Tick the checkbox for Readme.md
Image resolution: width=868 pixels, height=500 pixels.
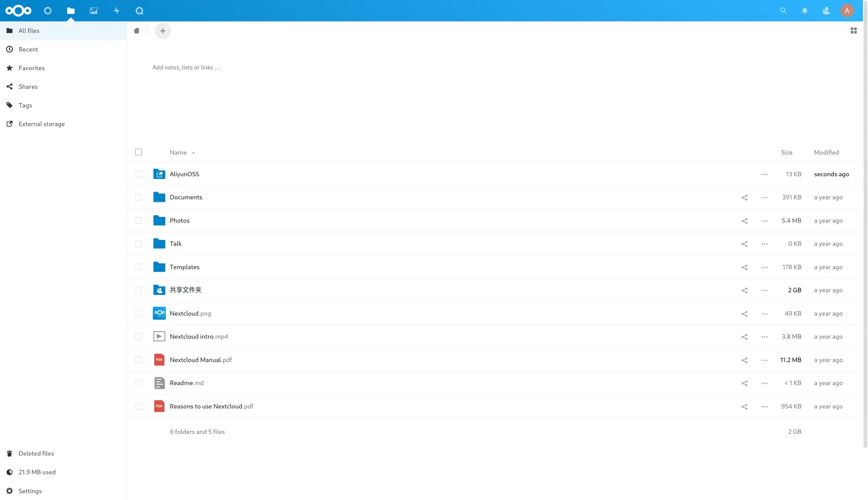click(x=139, y=383)
